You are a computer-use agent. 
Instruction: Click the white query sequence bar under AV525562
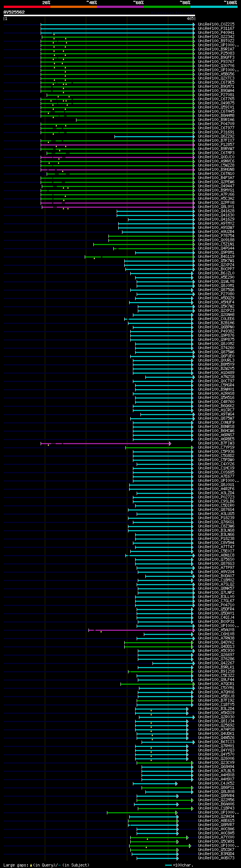(99, 15)
